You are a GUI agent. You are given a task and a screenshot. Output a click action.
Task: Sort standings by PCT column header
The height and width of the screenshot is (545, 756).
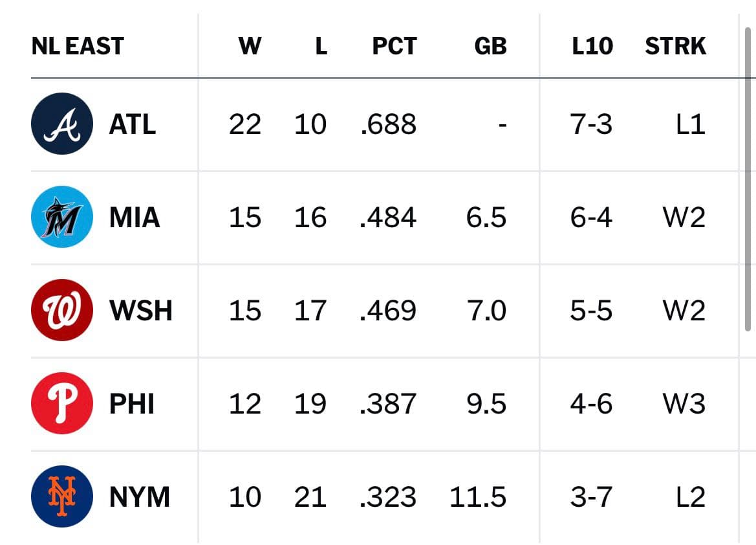tap(394, 47)
